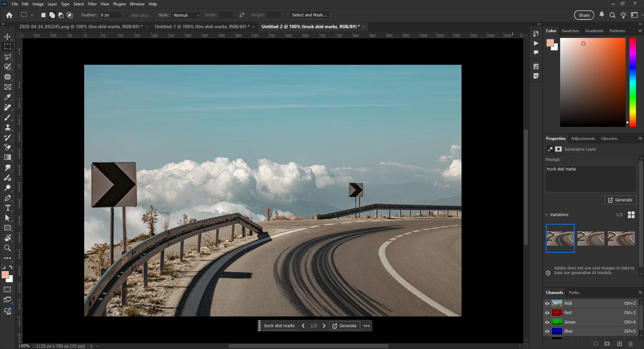Click the Gradient tool
The image size is (644, 349).
click(7, 157)
